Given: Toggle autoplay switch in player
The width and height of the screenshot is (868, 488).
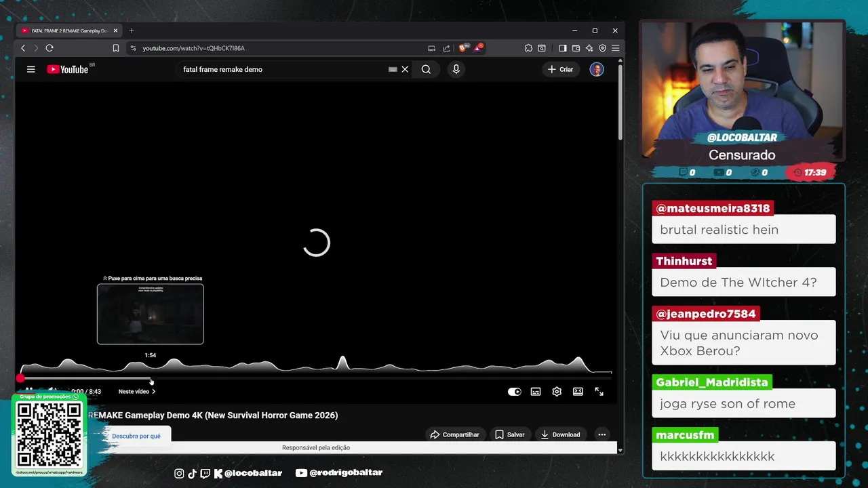Looking at the screenshot, I should 515,391.
